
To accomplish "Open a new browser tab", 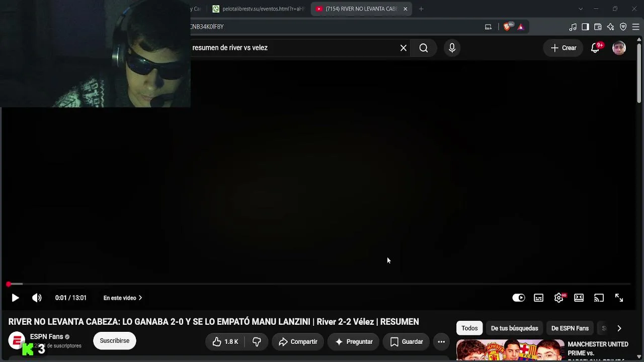I will [x=421, y=9].
